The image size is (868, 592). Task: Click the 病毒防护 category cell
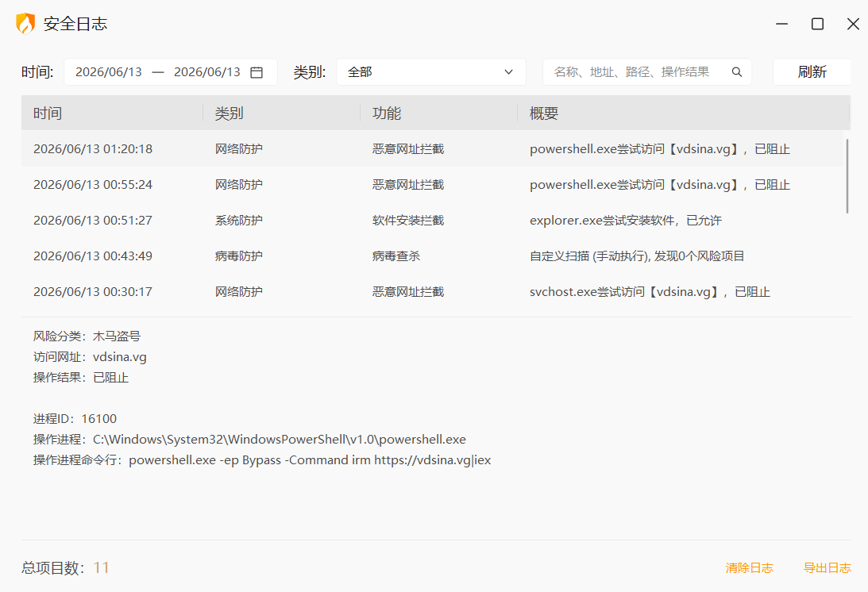coord(238,256)
